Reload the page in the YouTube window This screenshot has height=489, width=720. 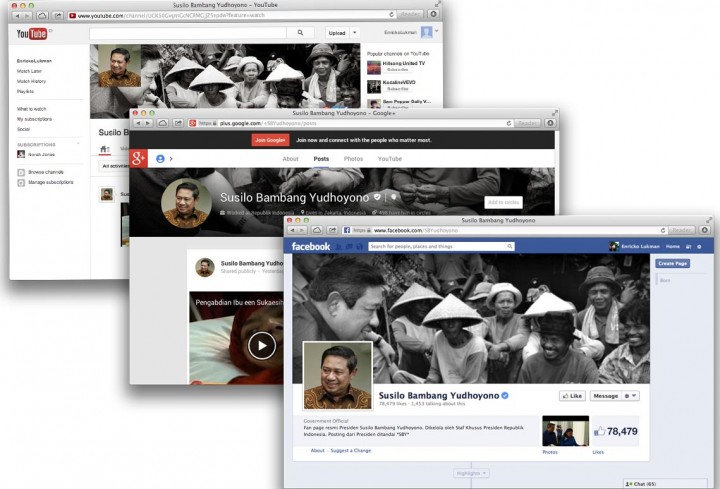pos(391,15)
